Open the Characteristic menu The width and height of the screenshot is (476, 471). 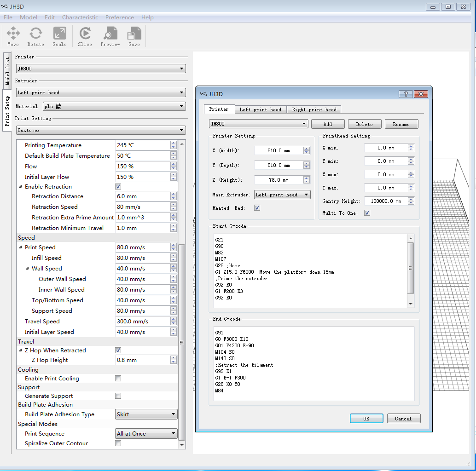(80, 17)
